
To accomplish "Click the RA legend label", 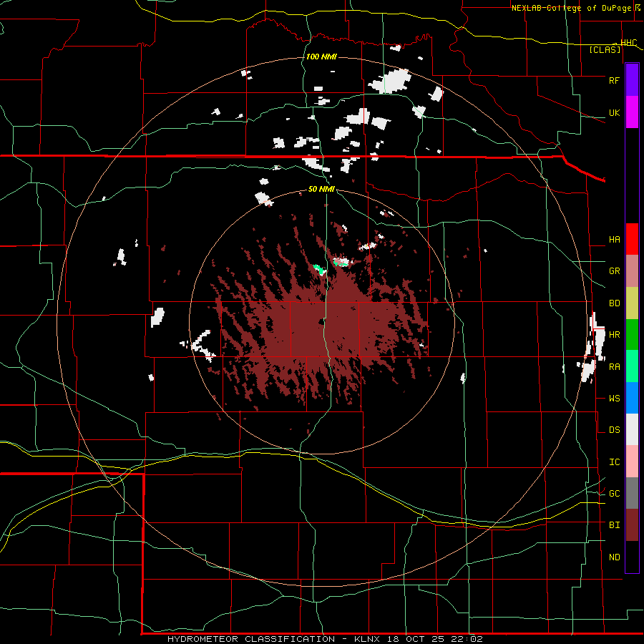I will tap(614, 367).
